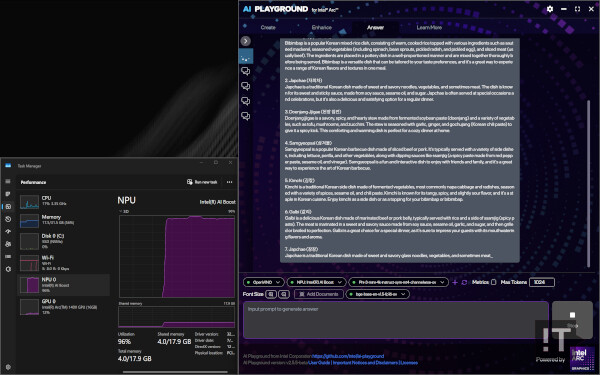Click Task Manager bottom horizontal scrollbar
600x375 pixels.
click(175, 372)
